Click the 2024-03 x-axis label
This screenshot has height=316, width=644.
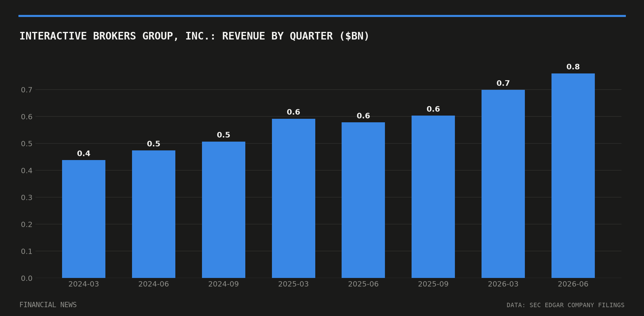84,284
